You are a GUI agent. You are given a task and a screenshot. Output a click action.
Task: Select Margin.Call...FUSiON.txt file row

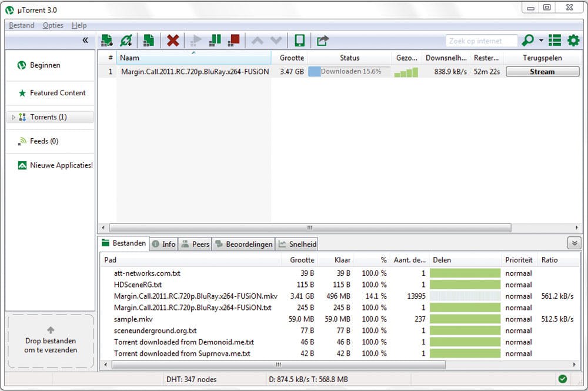click(192, 308)
